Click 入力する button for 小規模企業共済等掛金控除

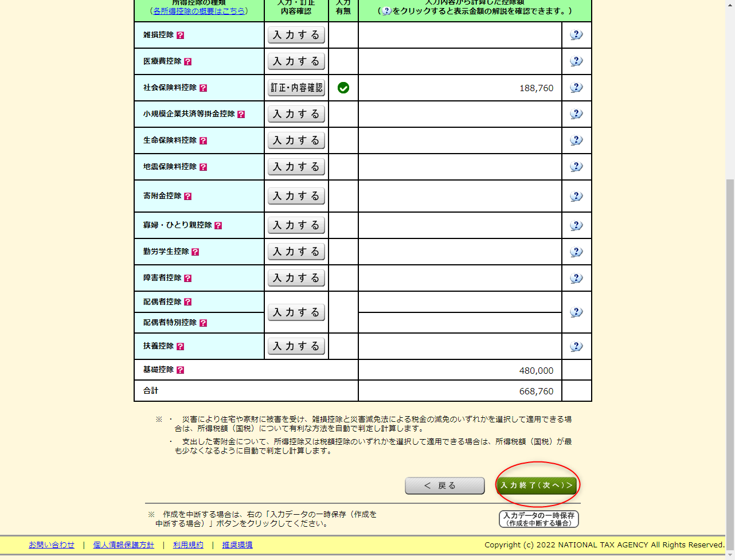[x=296, y=114]
